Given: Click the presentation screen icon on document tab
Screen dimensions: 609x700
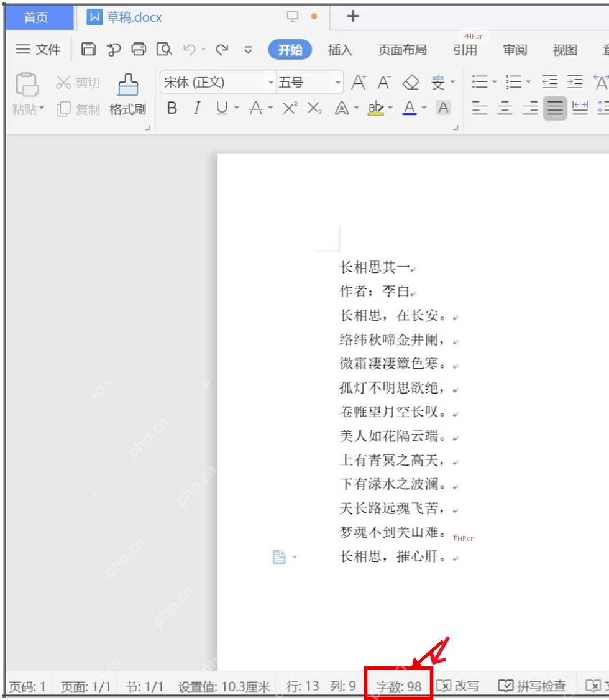Looking at the screenshot, I should (x=292, y=17).
